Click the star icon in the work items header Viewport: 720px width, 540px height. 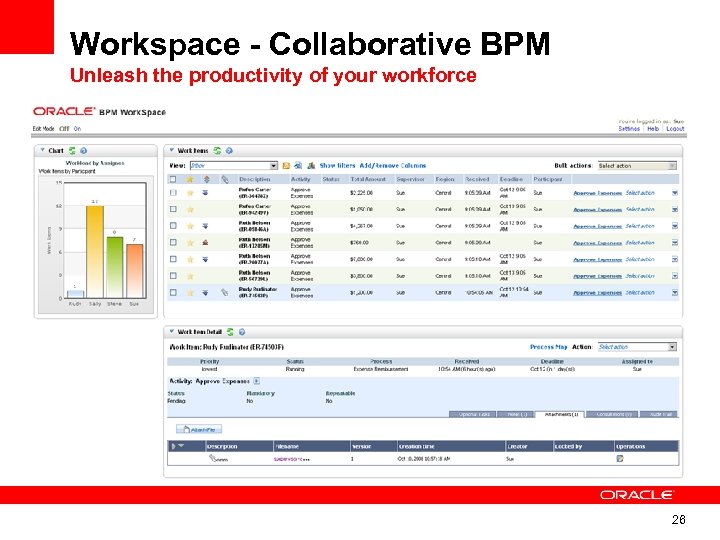coord(190,180)
